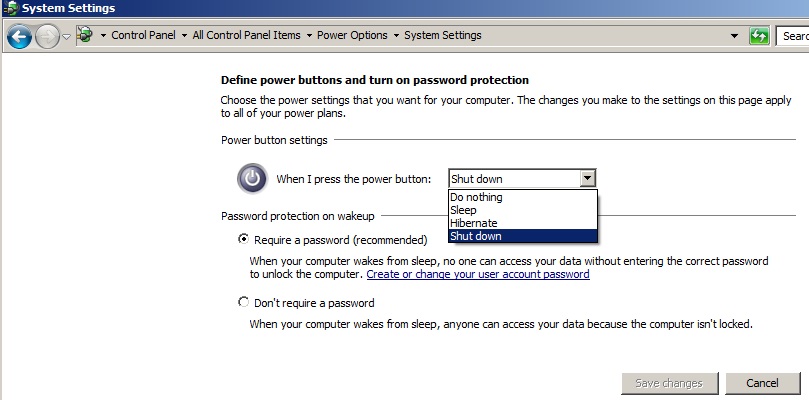This screenshot has height=400, width=809.
Task: Click the Power Options address bar icon
Action: point(85,35)
